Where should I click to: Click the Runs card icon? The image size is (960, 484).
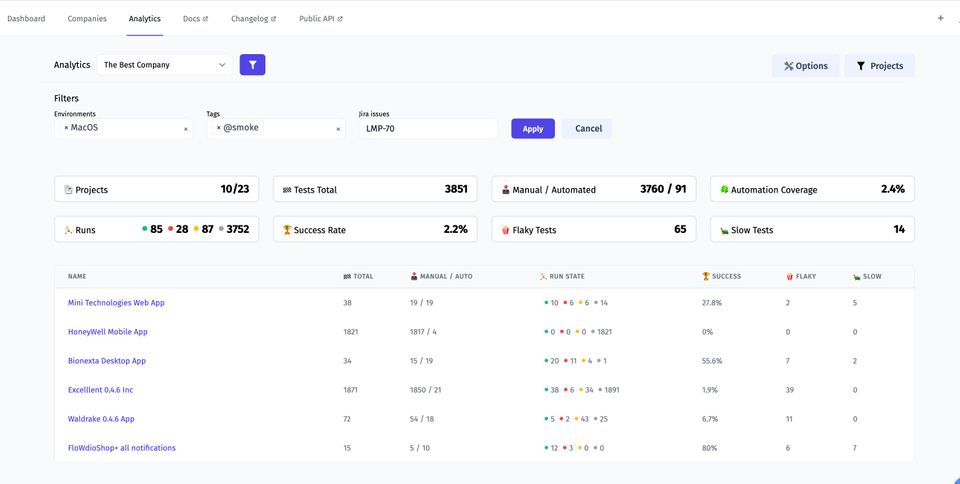[69, 230]
